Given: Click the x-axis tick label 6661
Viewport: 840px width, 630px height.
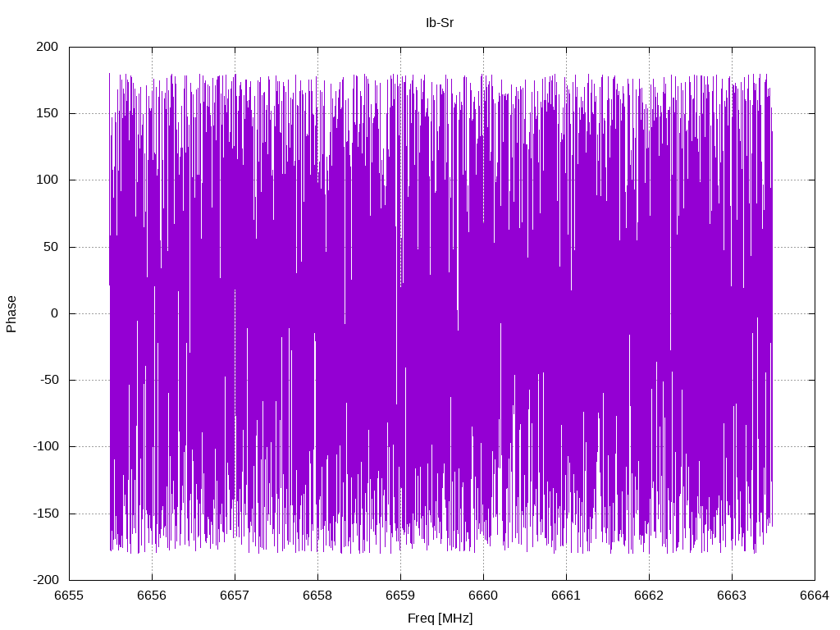Looking at the screenshot, I should [566, 596].
